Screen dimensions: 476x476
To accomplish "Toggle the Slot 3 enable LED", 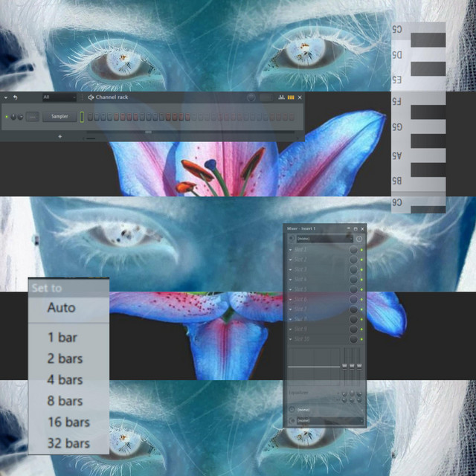I will (362, 270).
